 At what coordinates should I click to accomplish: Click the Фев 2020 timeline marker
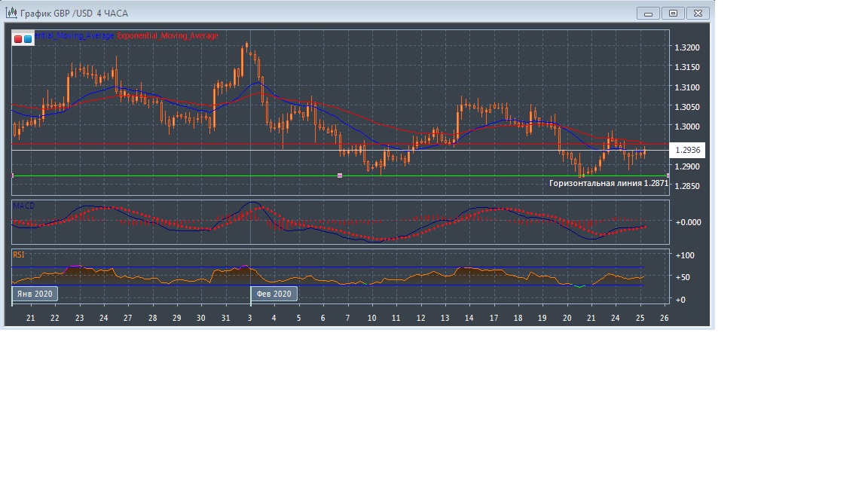[274, 294]
